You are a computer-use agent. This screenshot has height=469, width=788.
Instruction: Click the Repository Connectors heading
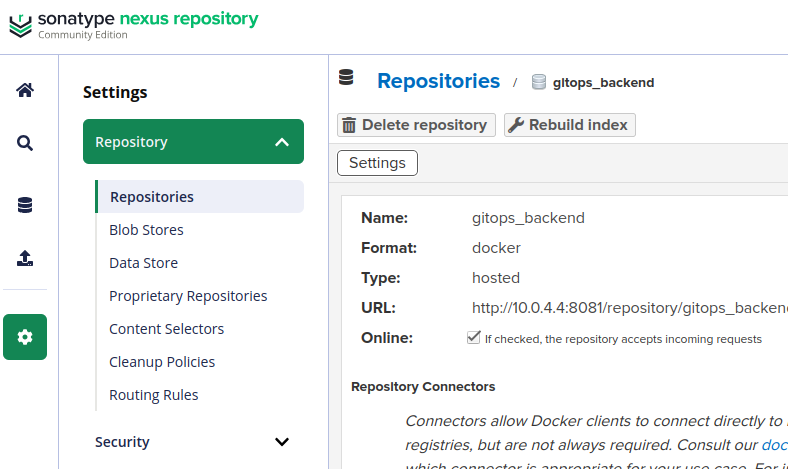(x=423, y=387)
